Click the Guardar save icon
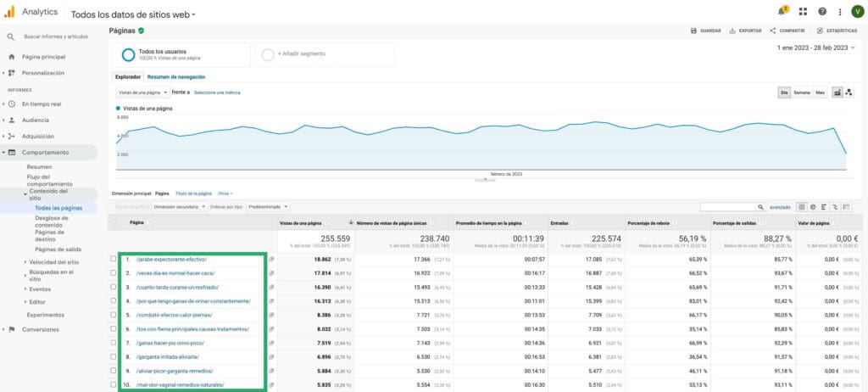868x392 pixels. [x=693, y=31]
